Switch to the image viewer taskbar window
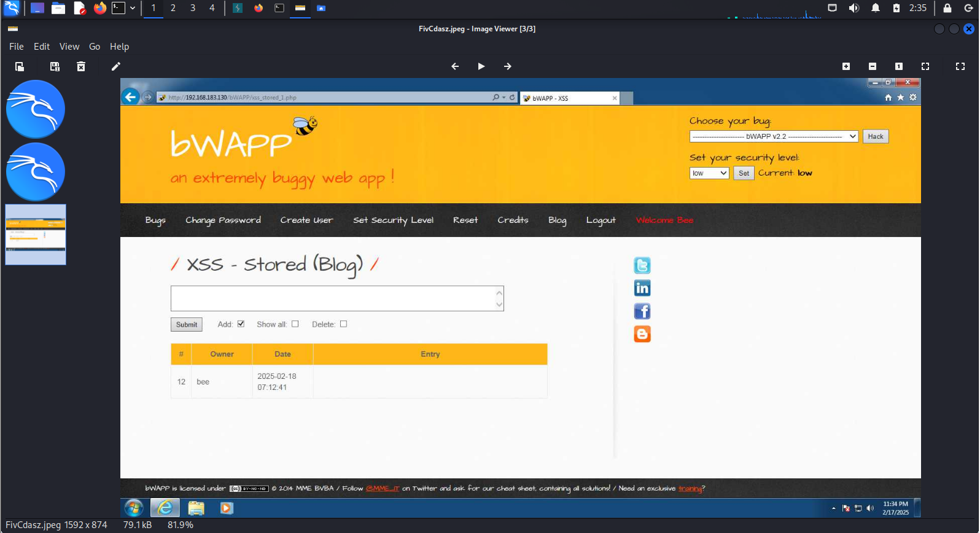The height and width of the screenshot is (533, 980). (x=300, y=8)
